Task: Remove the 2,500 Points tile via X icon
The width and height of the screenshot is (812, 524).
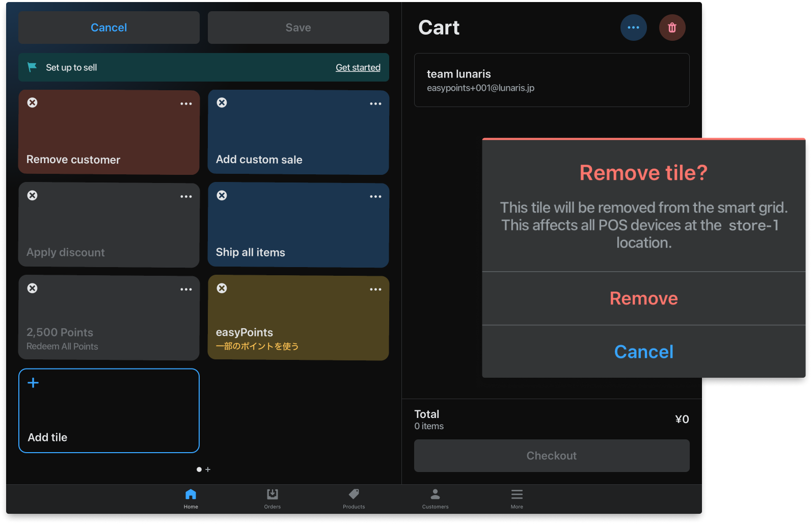Action: coord(32,289)
